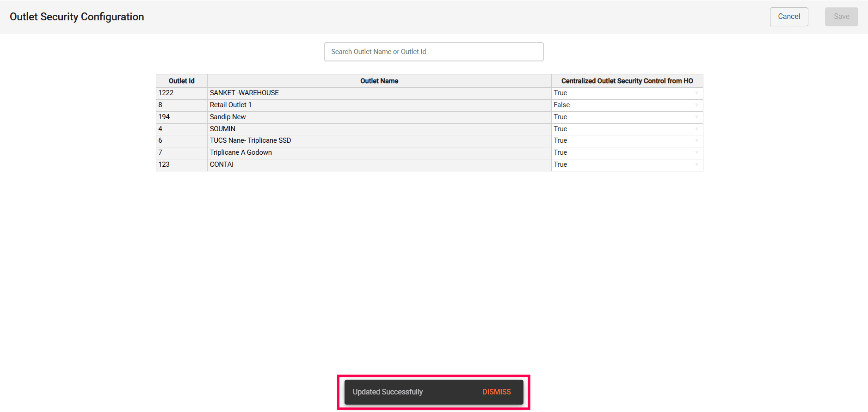868x412 pixels.
Task: Click the Outlet Name column header
Action: pos(379,81)
